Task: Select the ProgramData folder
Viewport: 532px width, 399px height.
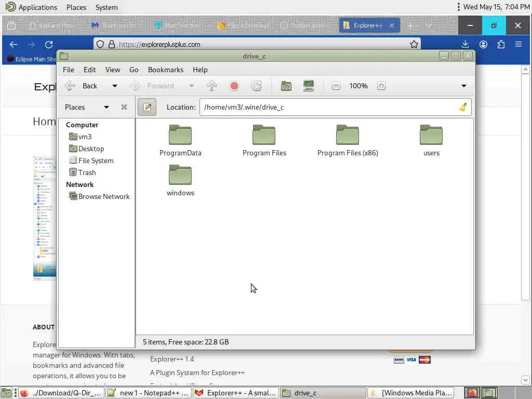Action: 180,140
